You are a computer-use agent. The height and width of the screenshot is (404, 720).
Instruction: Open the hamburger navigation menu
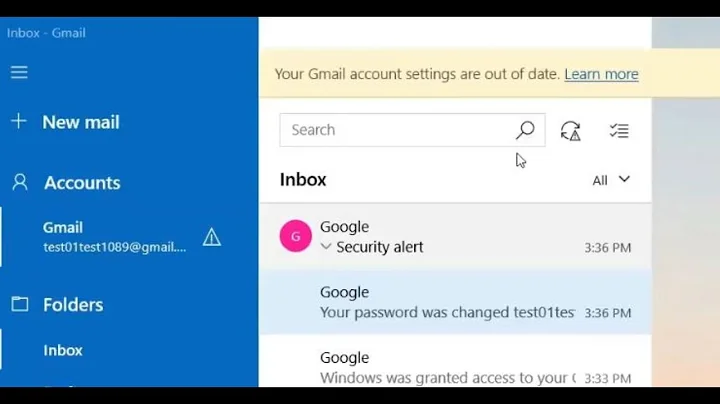19,72
